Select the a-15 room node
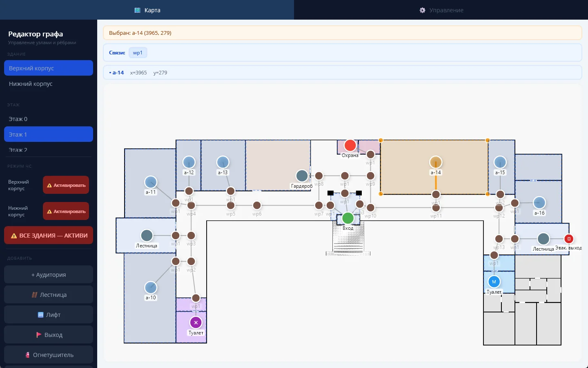Screen dimensions: 588x368 click(500, 162)
